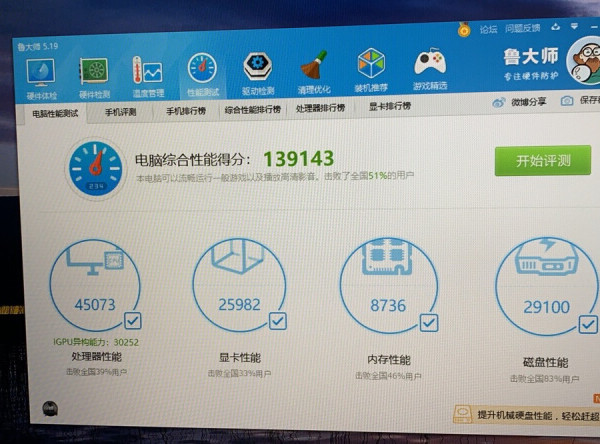Open 温度管理 temperature management icon
Viewport: 600px width, 444px height.
148,70
